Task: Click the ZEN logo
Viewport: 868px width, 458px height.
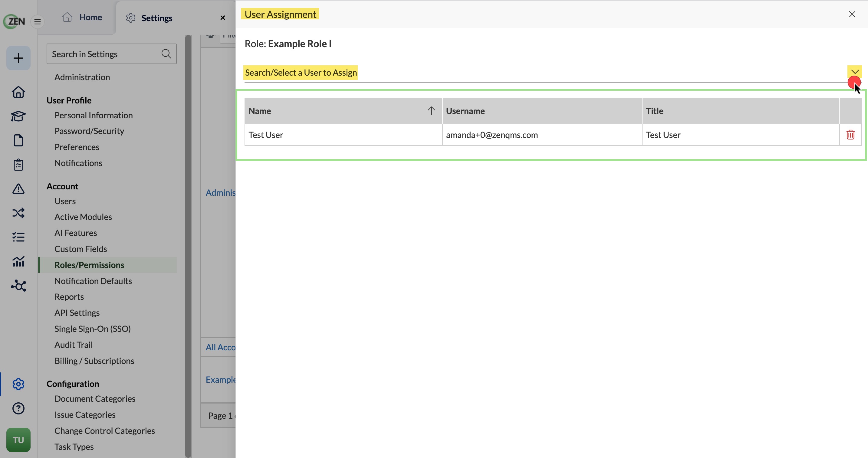Action: [14, 21]
